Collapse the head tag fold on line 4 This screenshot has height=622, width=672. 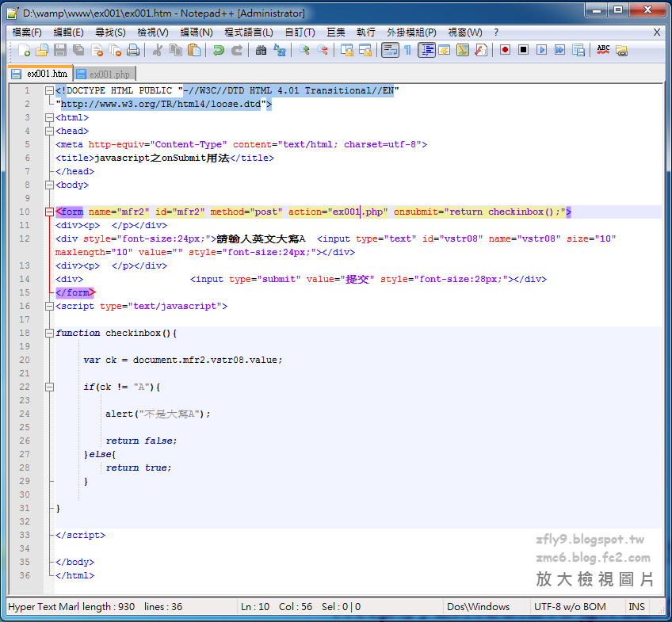49,131
